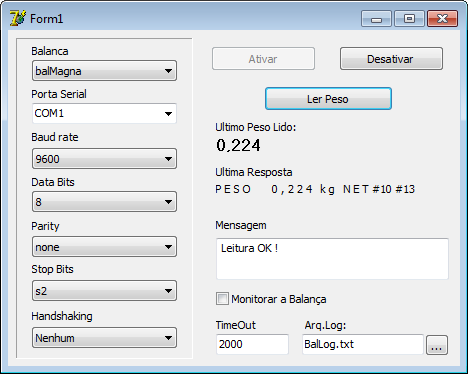Click the PESO 0,224 kg NET response text

pos(315,189)
